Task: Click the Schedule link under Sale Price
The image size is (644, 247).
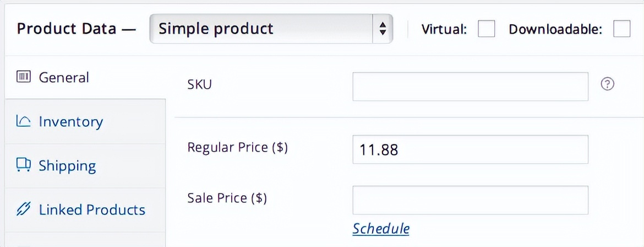Action: click(381, 228)
